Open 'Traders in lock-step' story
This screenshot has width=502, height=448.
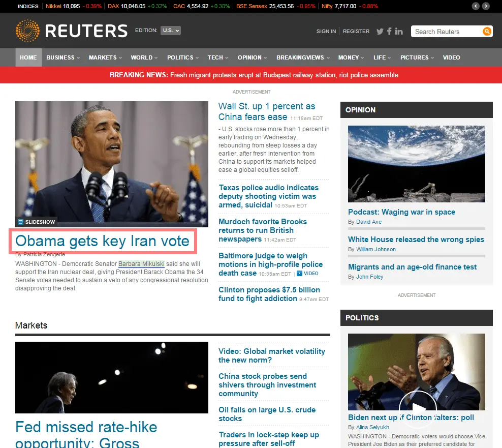click(x=269, y=439)
